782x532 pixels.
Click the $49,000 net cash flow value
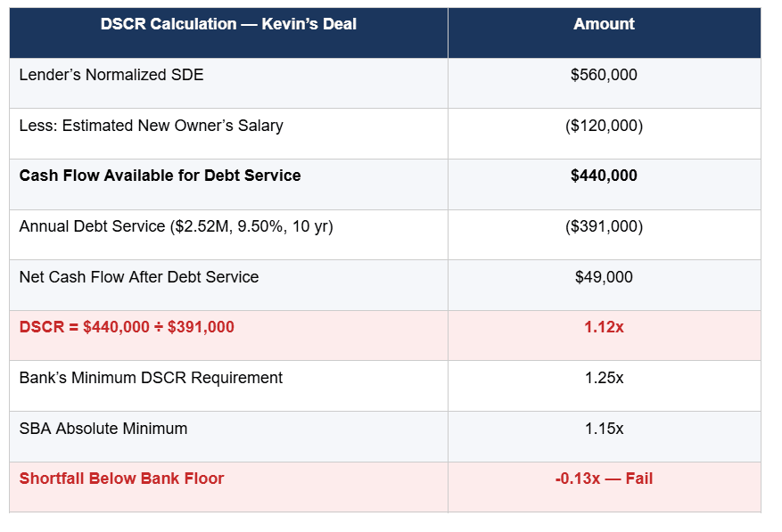(x=604, y=277)
